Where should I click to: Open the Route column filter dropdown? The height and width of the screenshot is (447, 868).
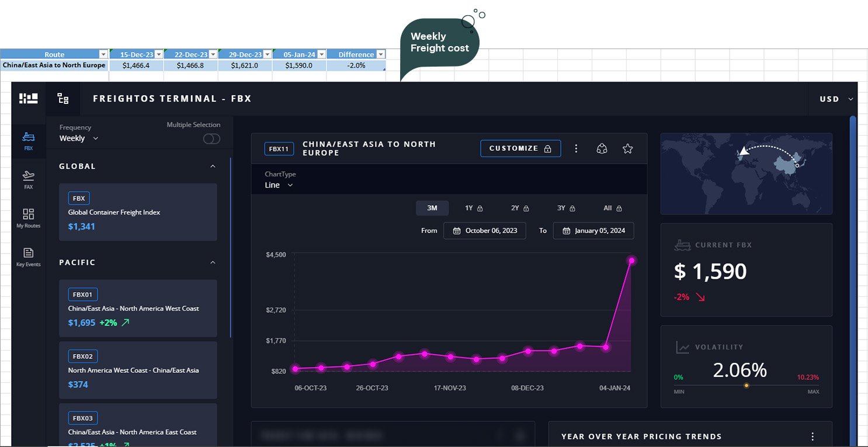click(103, 54)
